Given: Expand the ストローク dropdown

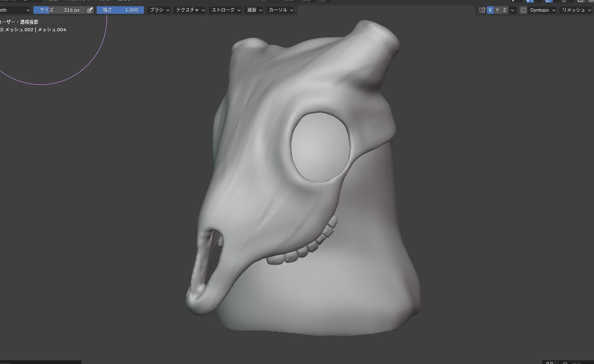Looking at the screenshot, I should (225, 10).
